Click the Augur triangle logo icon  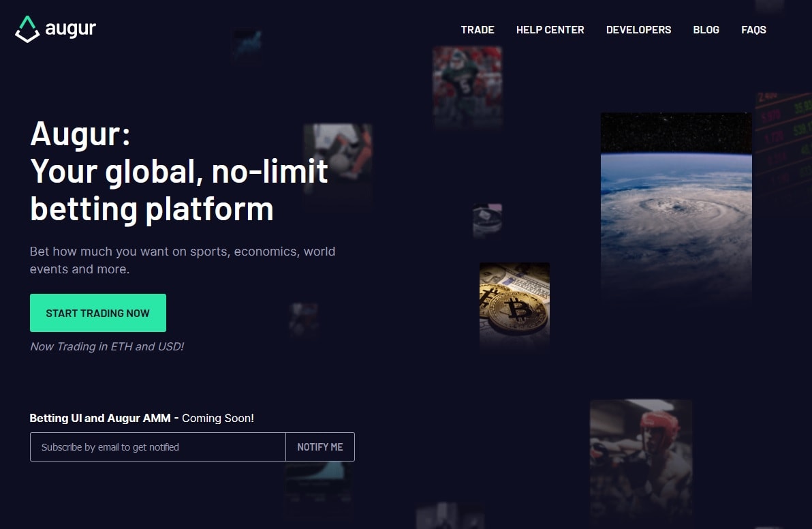click(27, 29)
